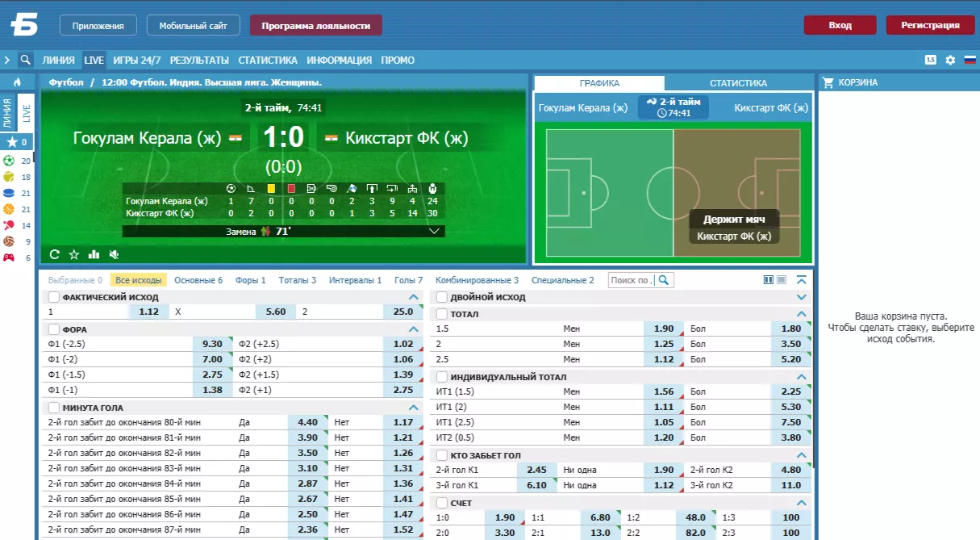Add match to favorites with star icon
The height and width of the screenshot is (540, 980).
point(74,254)
